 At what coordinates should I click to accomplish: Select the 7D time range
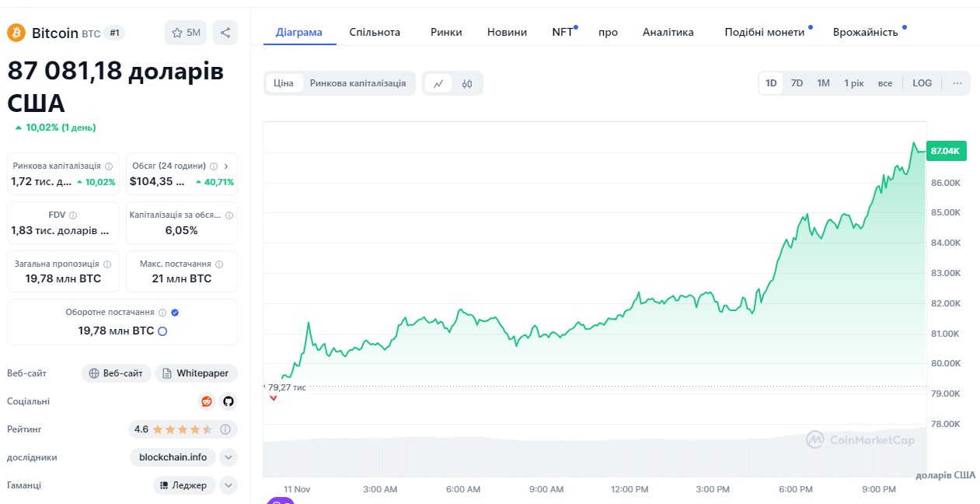[797, 83]
